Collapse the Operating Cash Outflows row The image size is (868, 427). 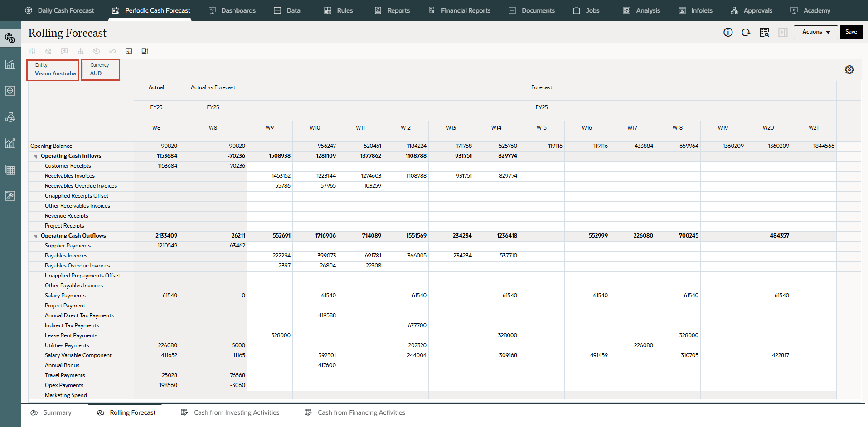[35, 236]
